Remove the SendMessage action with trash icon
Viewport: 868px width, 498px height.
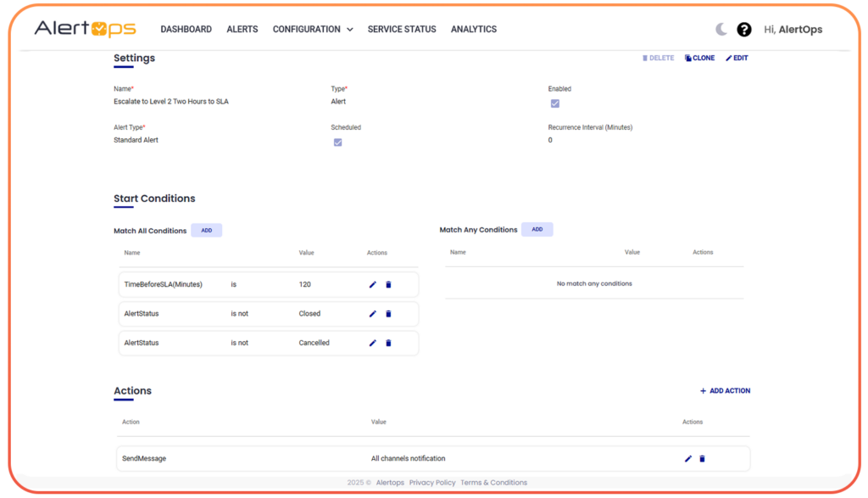point(702,458)
